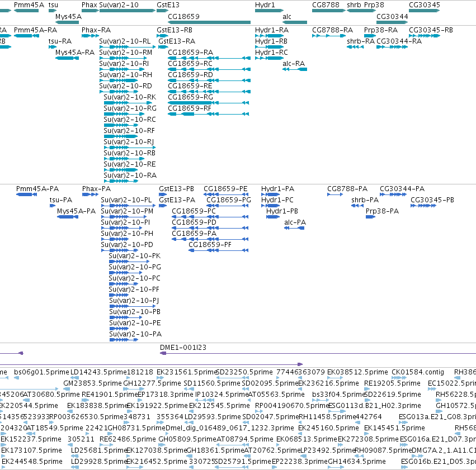Click the Pmm45A gene label
Image resolution: width=476 pixels, height=470 pixels.
pyautogui.click(x=29, y=5)
